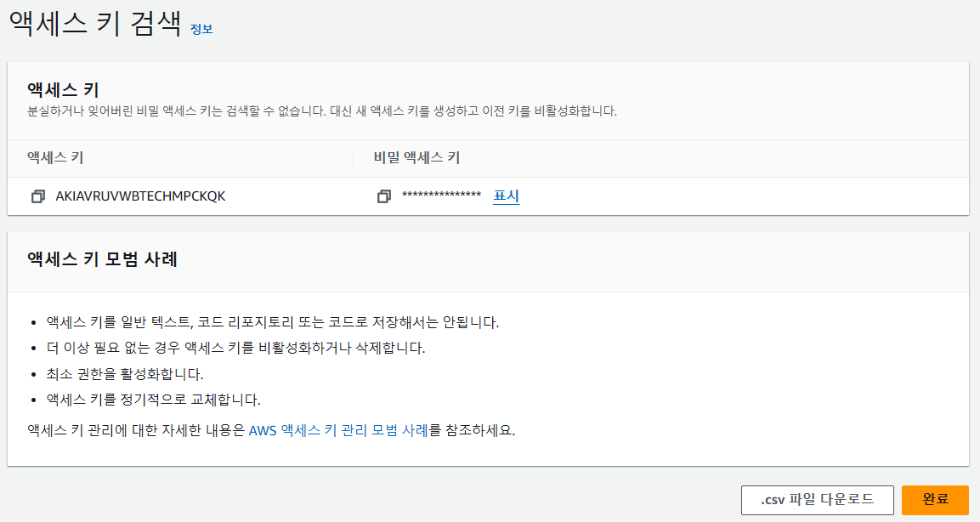The image size is (980, 522).
Task: Select the access key text AKIAVRUVWBTECHMPCKQK
Action: tap(140, 196)
